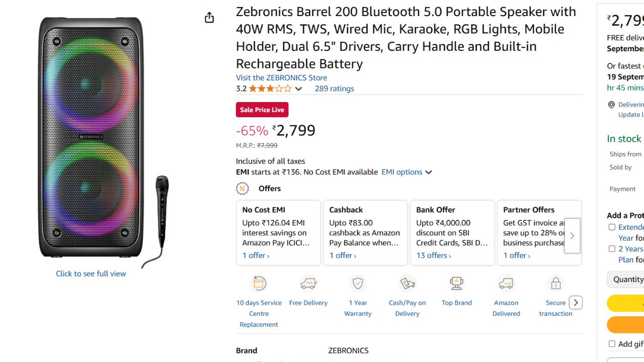
Task: Click the Free Delivery truck icon
Action: [308, 284]
